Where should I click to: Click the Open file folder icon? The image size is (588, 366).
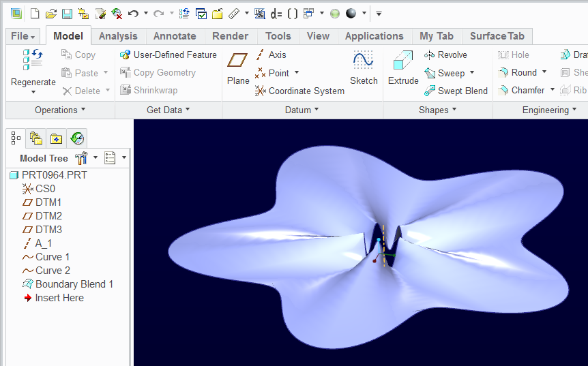(51, 14)
